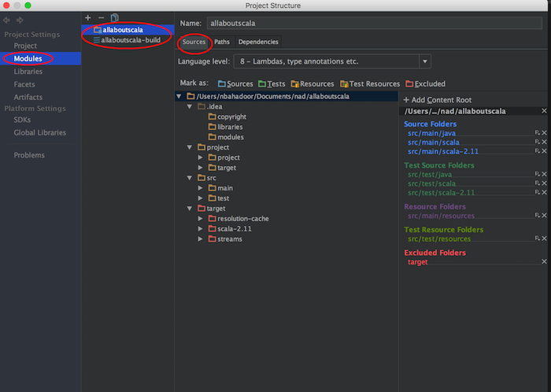Viewport: 551px width, 392px height.
Task: Mark as Test Resources icon button
Action: click(x=370, y=83)
